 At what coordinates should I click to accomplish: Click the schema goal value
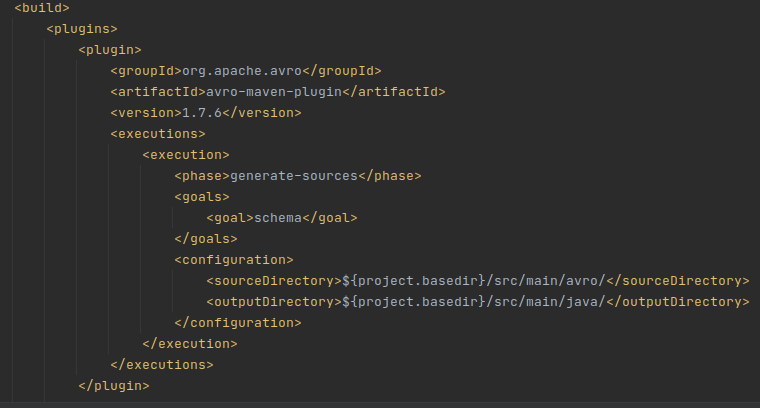point(278,218)
